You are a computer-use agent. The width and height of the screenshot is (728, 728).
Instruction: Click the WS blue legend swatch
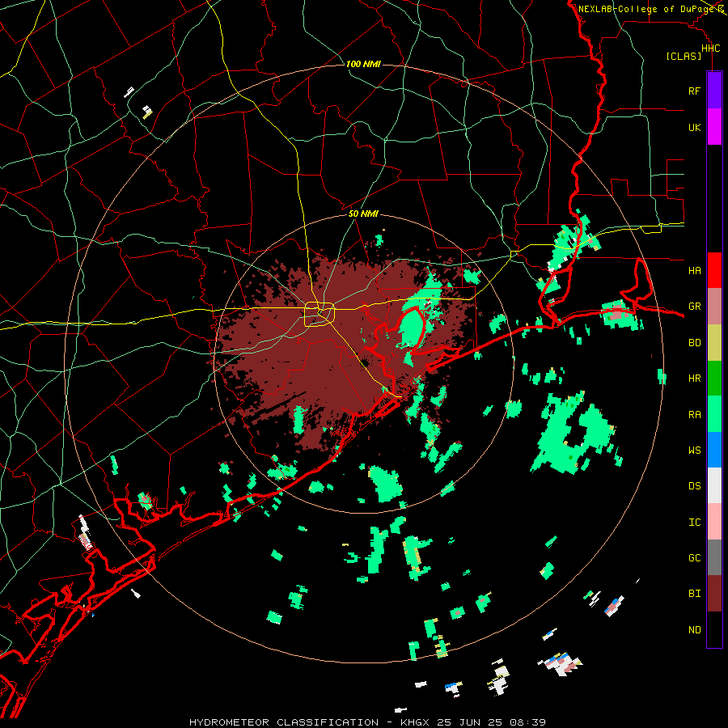click(714, 450)
